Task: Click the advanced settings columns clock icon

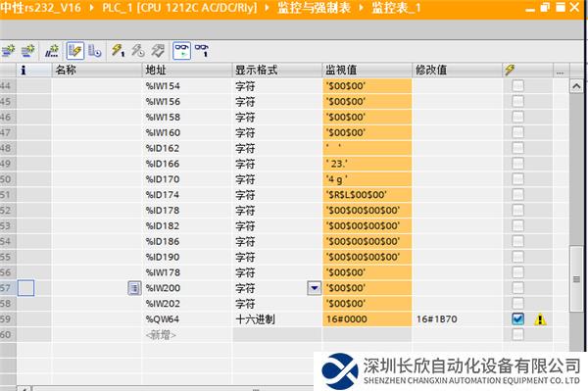Action: click(94, 51)
